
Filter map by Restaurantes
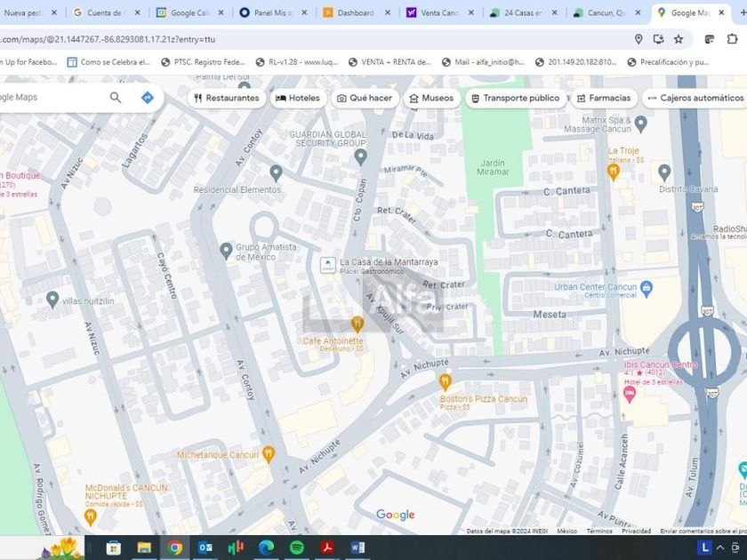click(227, 98)
